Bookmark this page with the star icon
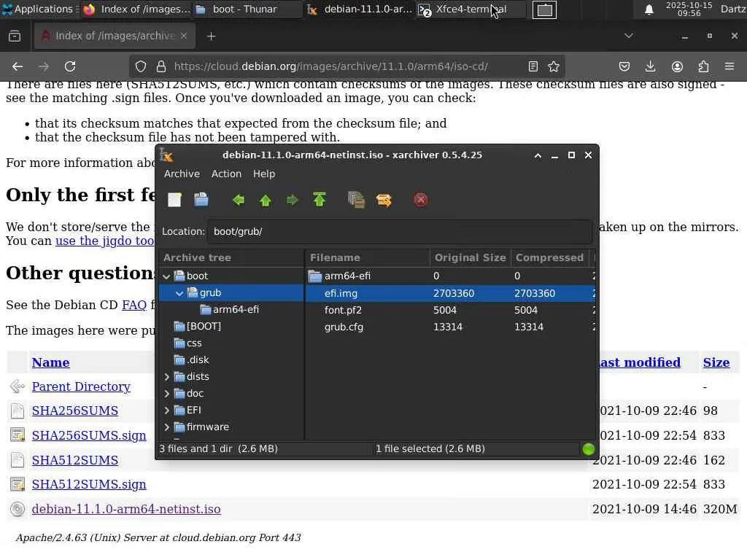The height and width of the screenshot is (560, 747). tap(554, 66)
